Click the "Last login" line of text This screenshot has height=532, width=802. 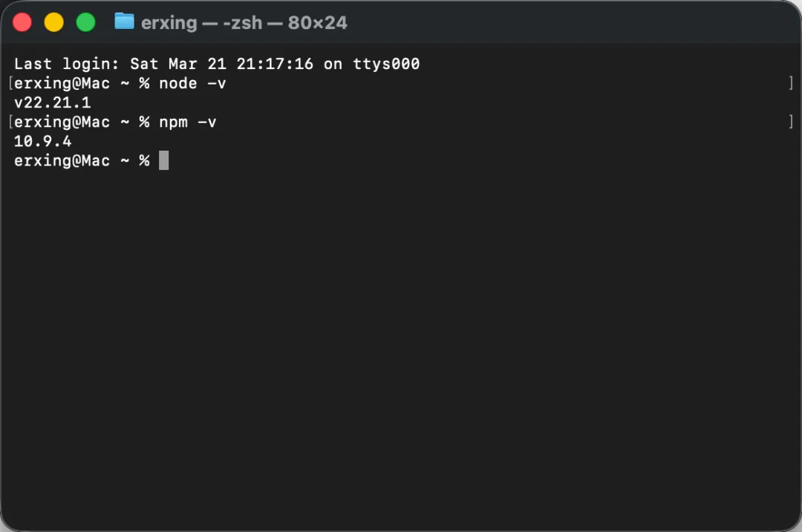click(x=217, y=64)
